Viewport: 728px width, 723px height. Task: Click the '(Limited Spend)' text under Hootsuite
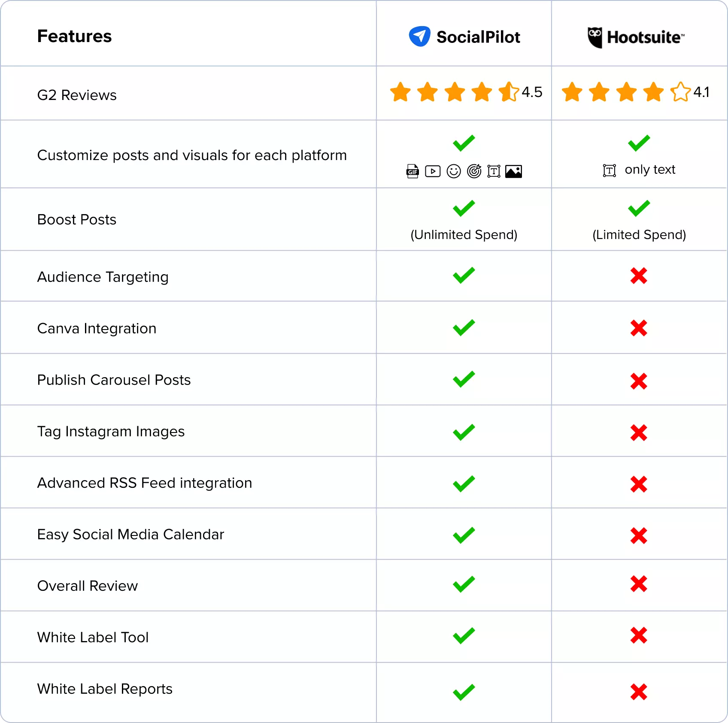tap(639, 235)
